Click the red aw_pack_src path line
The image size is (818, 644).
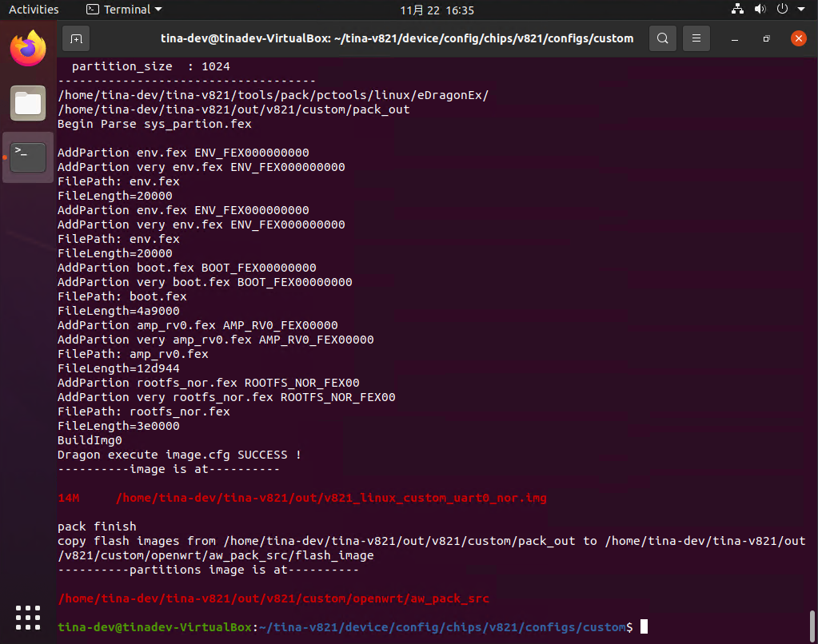pos(273,598)
